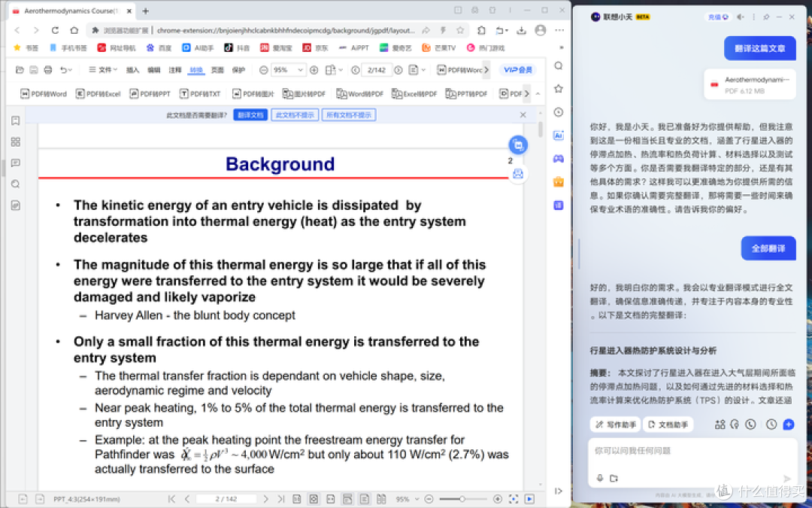Reload the browser page
Viewport: 812px width, 508px height.
click(x=55, y=31)
